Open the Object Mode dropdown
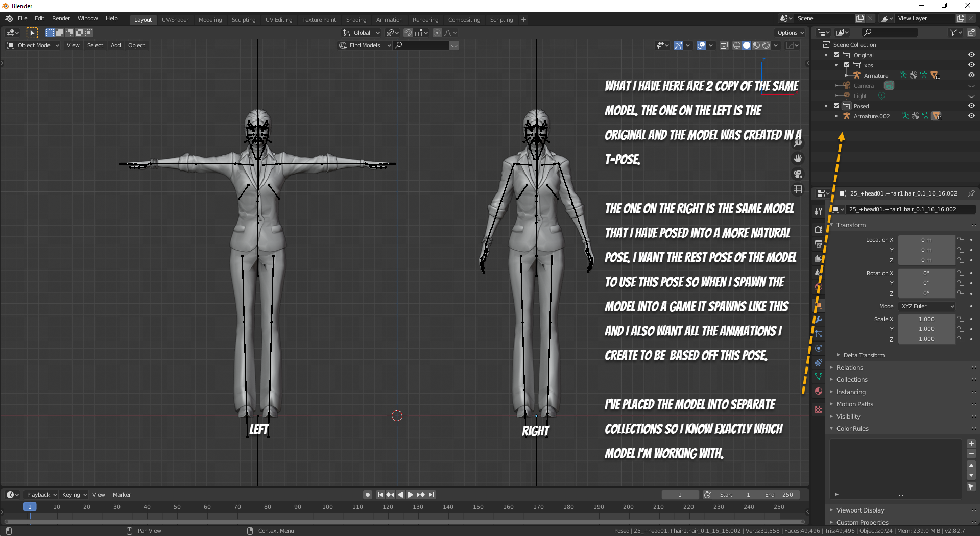 (34, 45)
